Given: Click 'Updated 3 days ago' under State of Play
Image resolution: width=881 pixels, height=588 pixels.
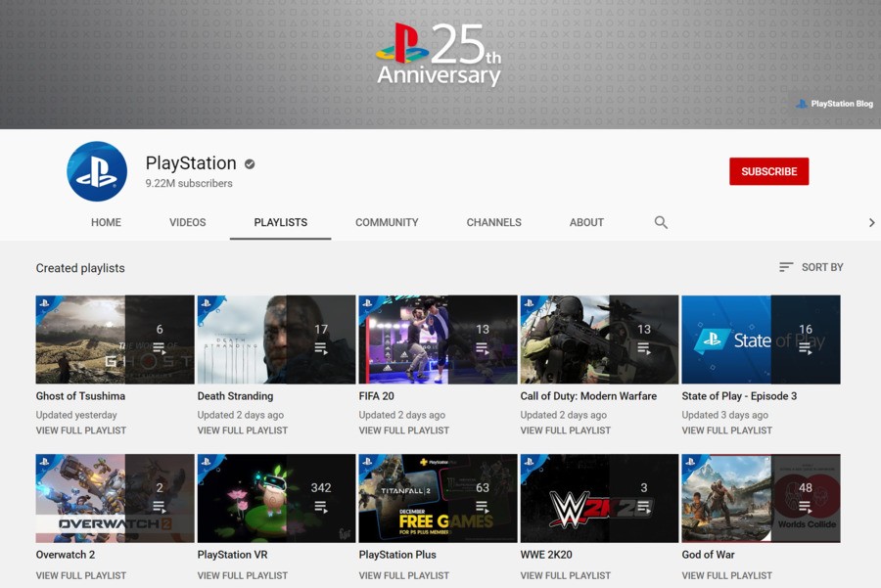Looking at the screenshot, I should 724,415.
